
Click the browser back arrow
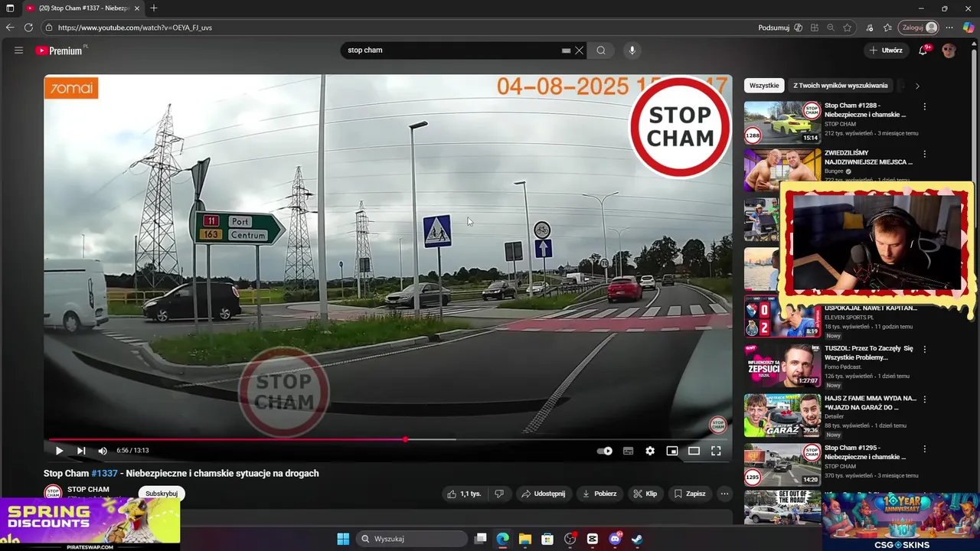10,28
